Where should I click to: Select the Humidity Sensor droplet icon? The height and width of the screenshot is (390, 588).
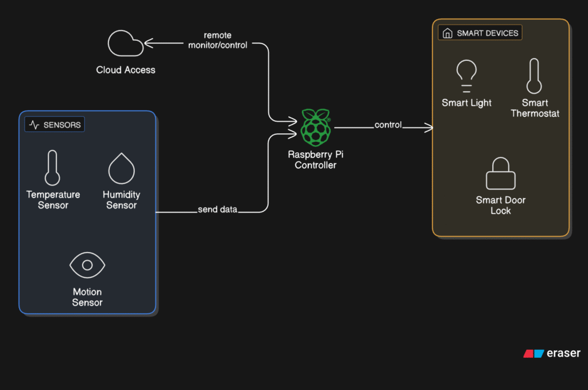coord(122,168)
